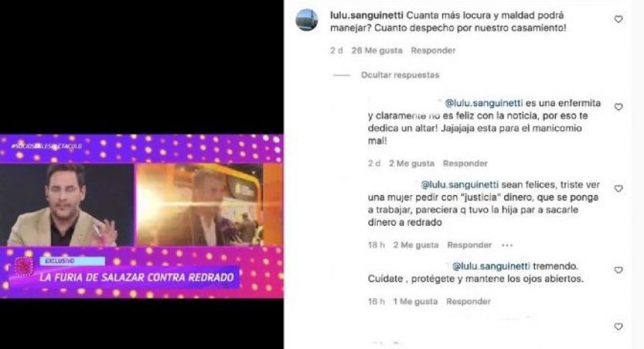Screen dimensions: 644x349
Task: Like the 'es una enfermita' reply heart
Action: click(x=618, y=107)
